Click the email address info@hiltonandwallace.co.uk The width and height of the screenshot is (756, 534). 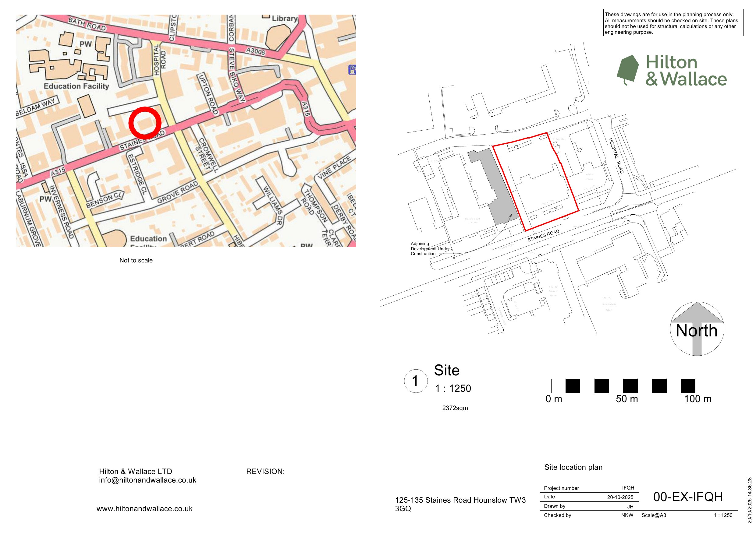pyautogui.click(x=147, y=480)
